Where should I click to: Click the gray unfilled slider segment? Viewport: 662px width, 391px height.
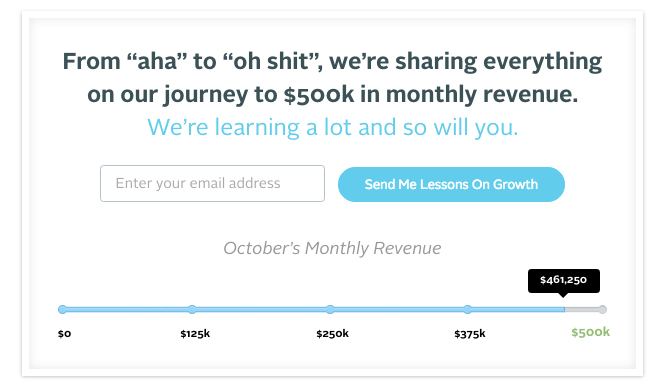point(583,310)
